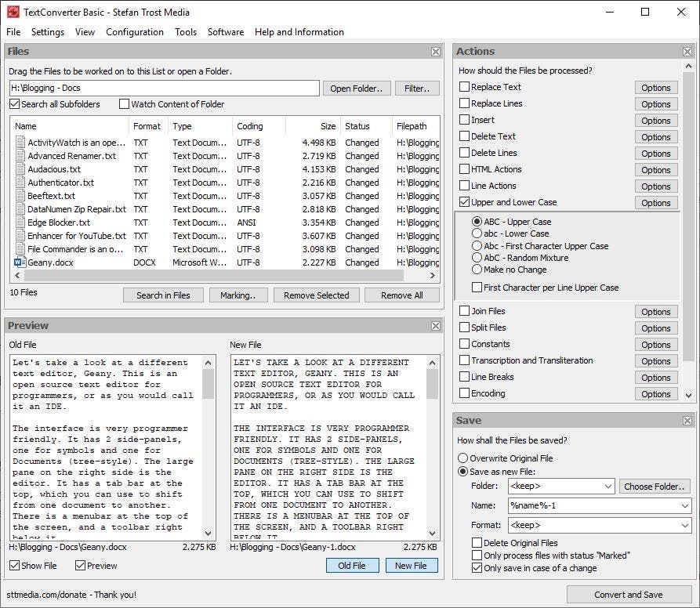Viewport: 700px width, 608px height.
Task: Click the Choose Folder button
Action: pyautogui.click(x=655, y=487)
